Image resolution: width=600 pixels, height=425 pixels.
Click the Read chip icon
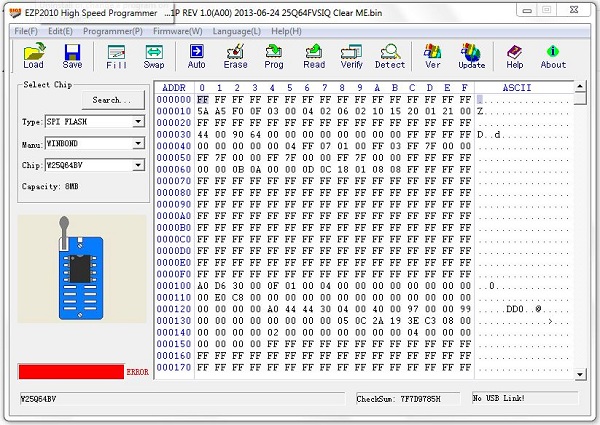pos(314,56)
